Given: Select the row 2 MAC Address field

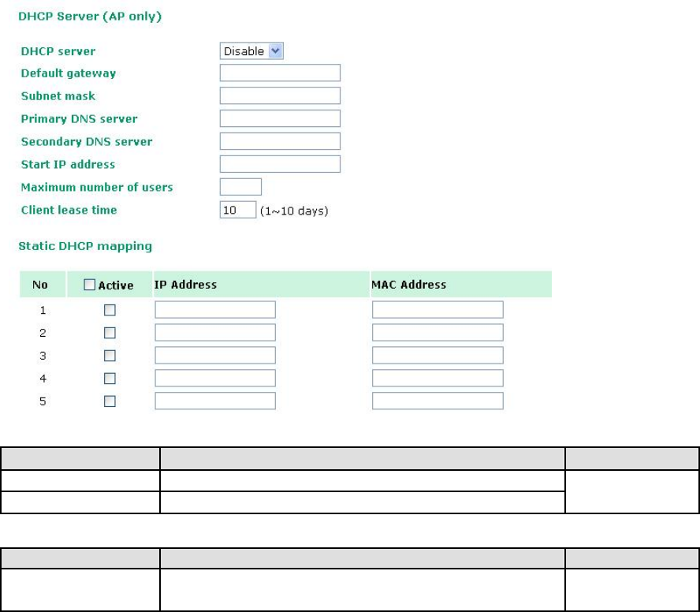Looking at the screenshot, I should click(x=438, y=332).
